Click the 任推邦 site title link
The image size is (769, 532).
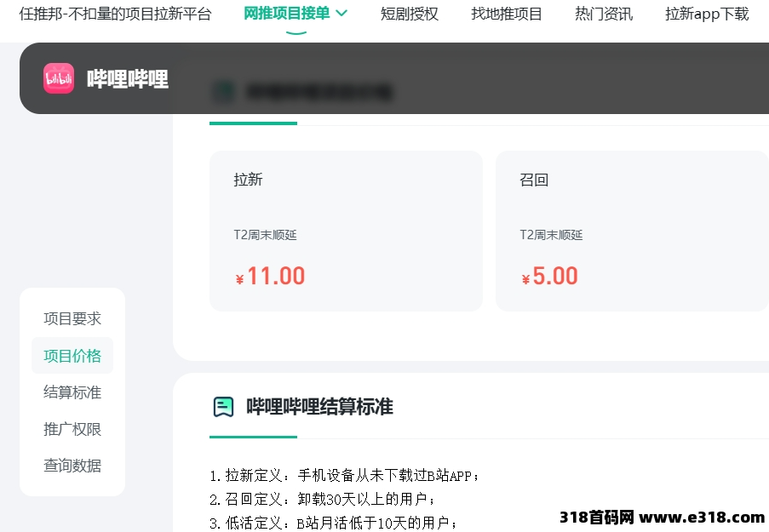point(115,14)
